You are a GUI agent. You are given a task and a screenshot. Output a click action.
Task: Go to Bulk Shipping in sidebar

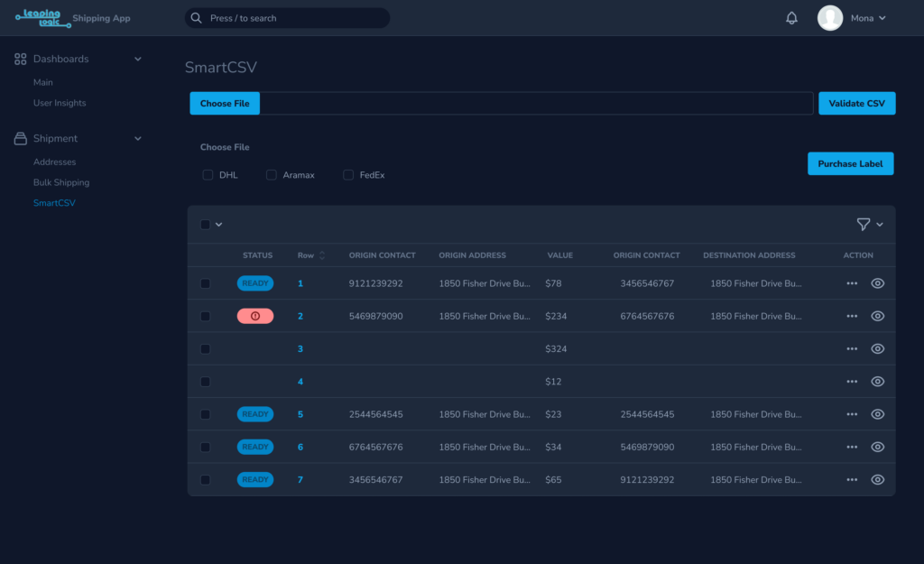(x=61, y=182)
